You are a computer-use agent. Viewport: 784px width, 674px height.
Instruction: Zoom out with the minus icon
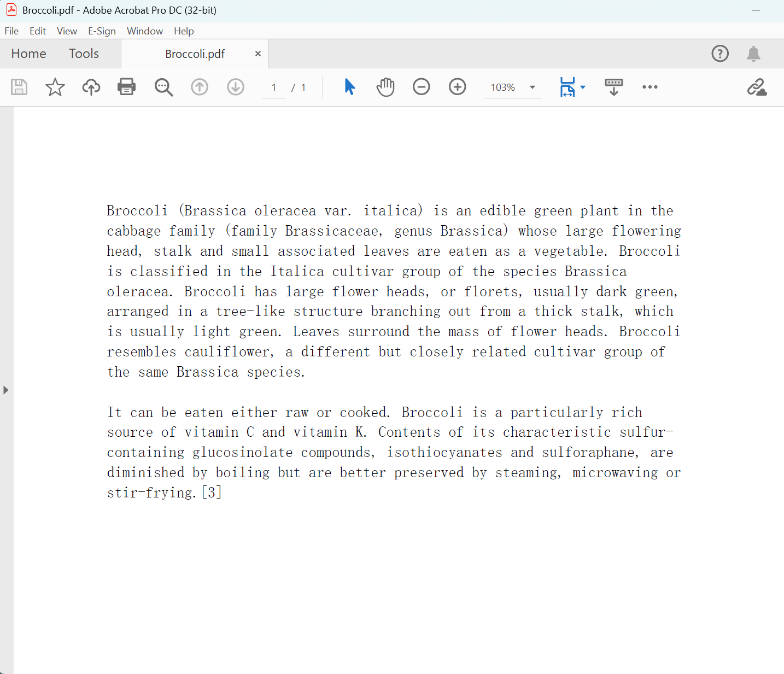tap(422, 87)
